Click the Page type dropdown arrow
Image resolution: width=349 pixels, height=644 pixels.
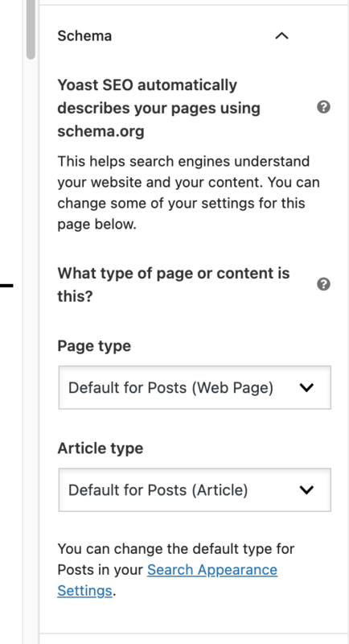[306, 387]
